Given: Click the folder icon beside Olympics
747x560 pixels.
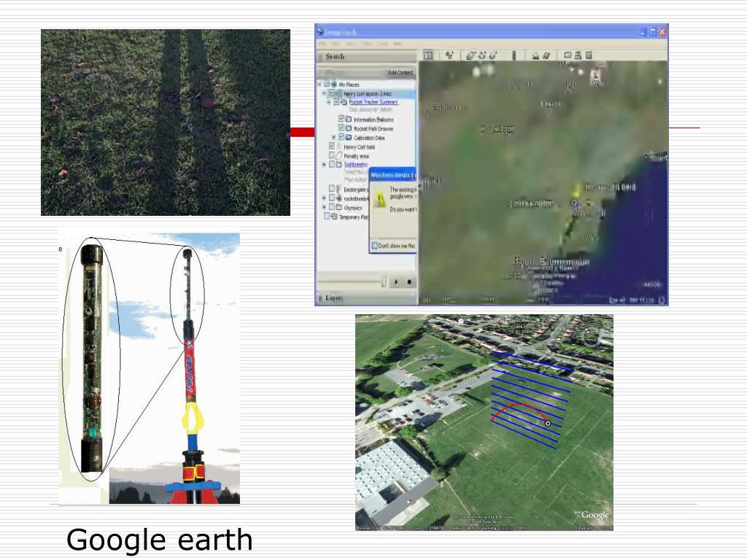Looking at the screenshot, I should (338, 207).
